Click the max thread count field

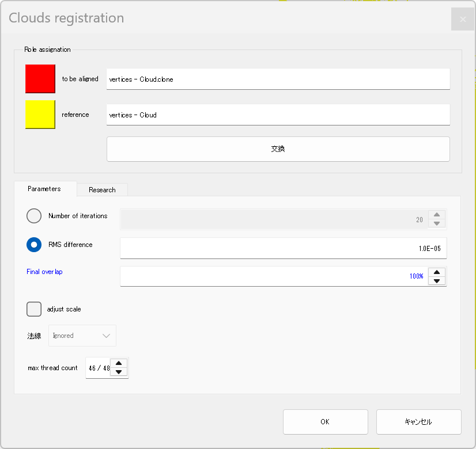pyautogui.click(x=98, y=368)
